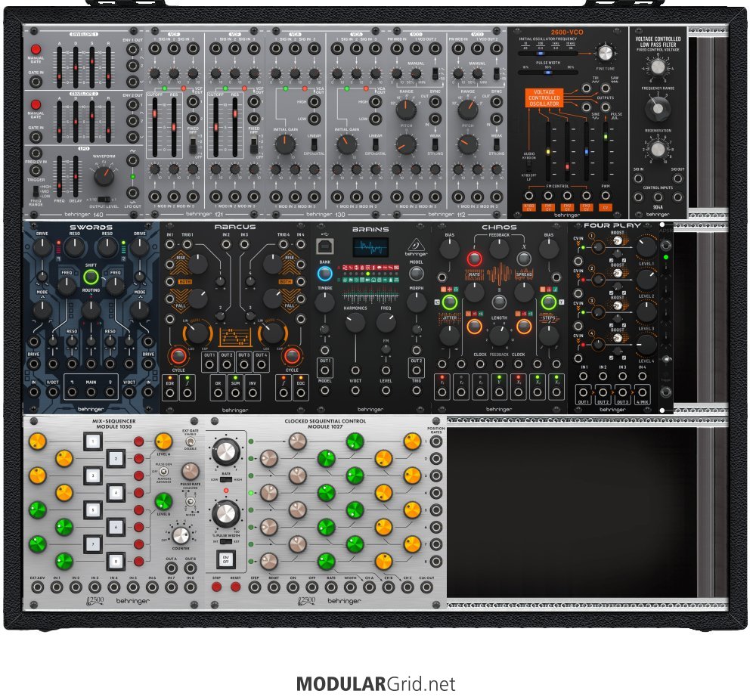Click the 2600-VCO SAW output jack
Image resolution: width=753 pixels, height=700 pixels.
606,88
